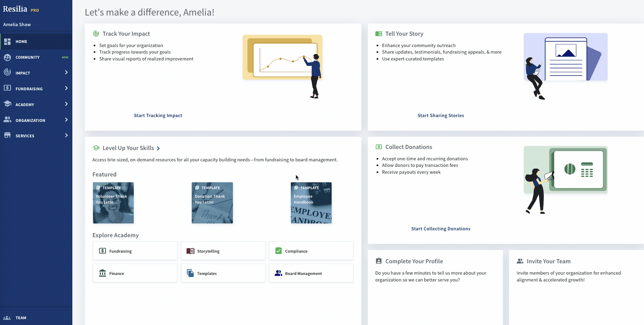Open the Community section labeled NEW
The height and width of the screenshot is (325, 644).
point(27,57)
